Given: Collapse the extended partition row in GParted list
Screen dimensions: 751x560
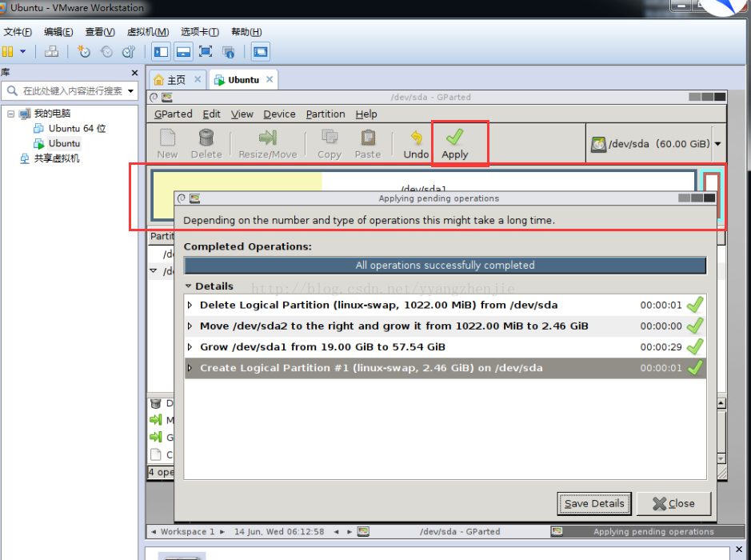Looking at the screenshot, I should [154, 270].
